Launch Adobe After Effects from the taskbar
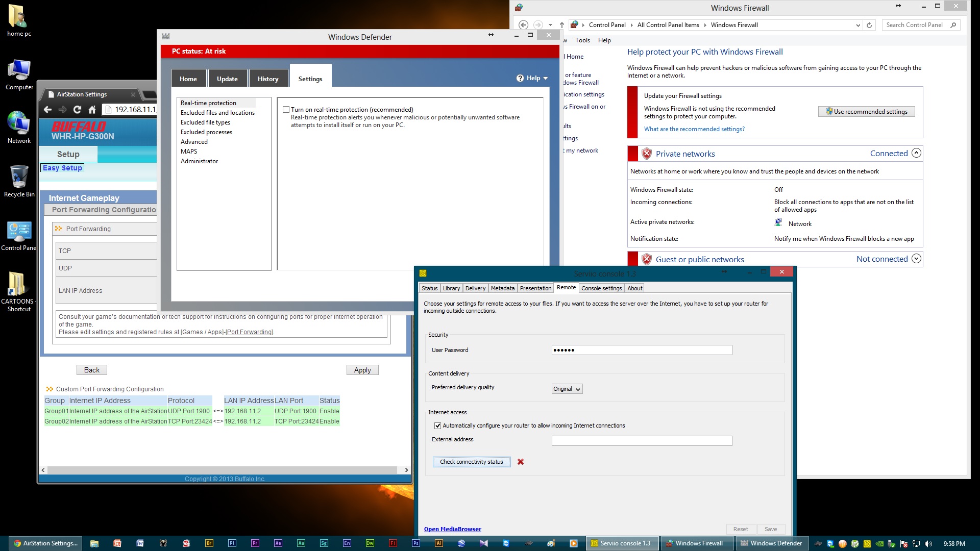 point(278,543)
